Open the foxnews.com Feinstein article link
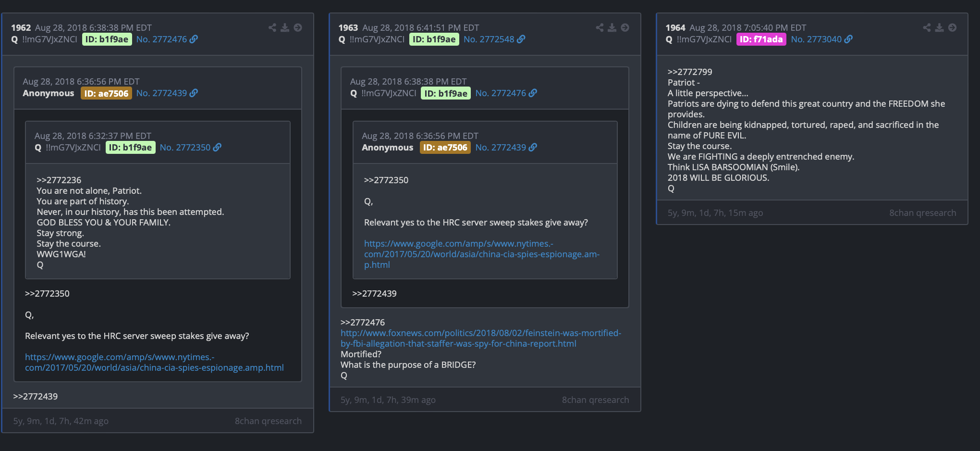Viewport: 980px width, 451px height. [481, 338]
